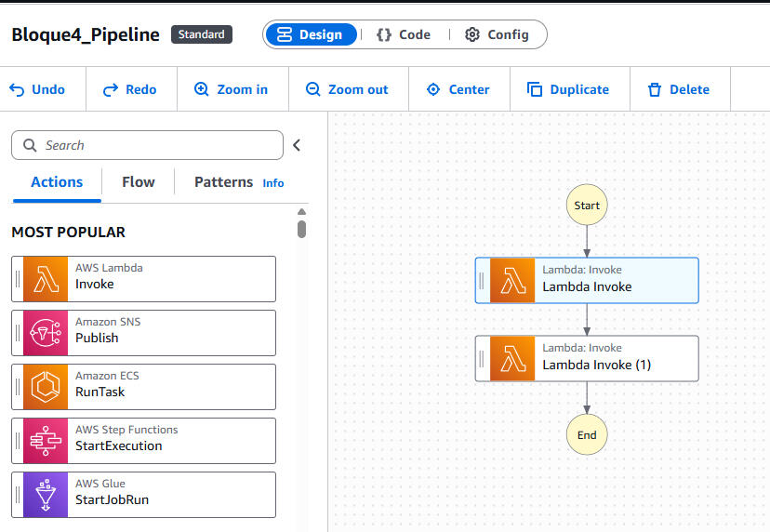Click the Undo button
The height and width of the screenshot is (532, 770).
tap(37, 89)
